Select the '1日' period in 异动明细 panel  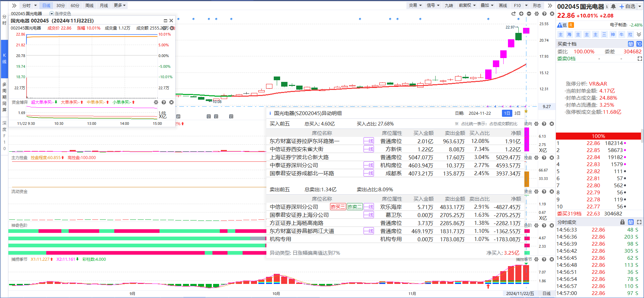507,113
